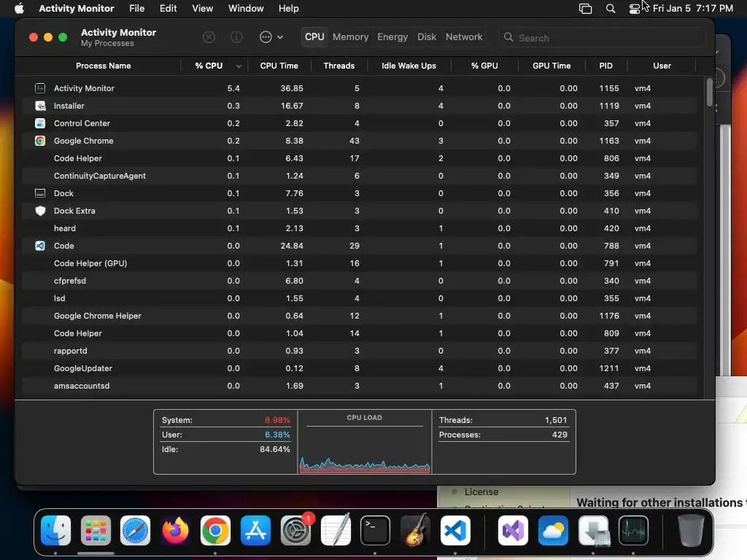Open the Edit menu
The height and width of the screenshot is (560, 747).
tap(169, 9)
